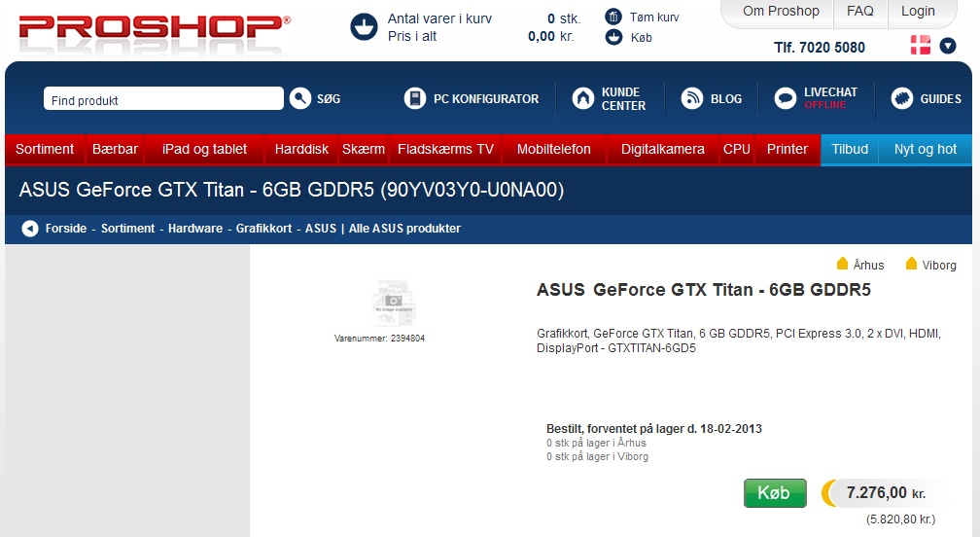This screenshot has width=980, height=537.
Task: Open the Mobiltelefon menu
Action: click(x=553, y=149)
